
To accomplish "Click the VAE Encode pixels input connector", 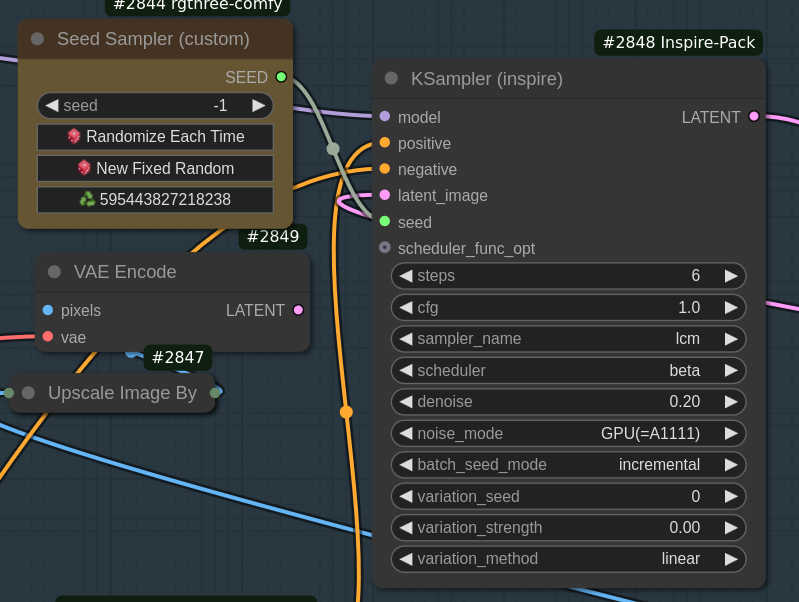I will pyautogui.click(x=48, y=310).
